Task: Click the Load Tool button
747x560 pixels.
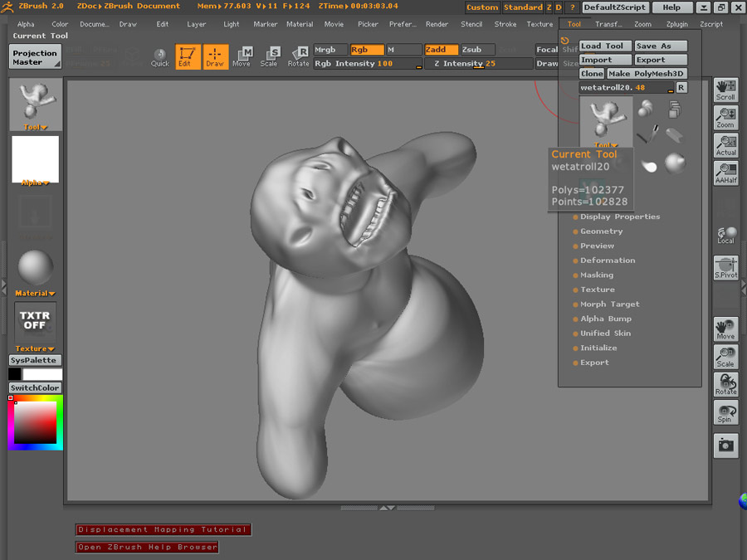Action: click(605, 46)
